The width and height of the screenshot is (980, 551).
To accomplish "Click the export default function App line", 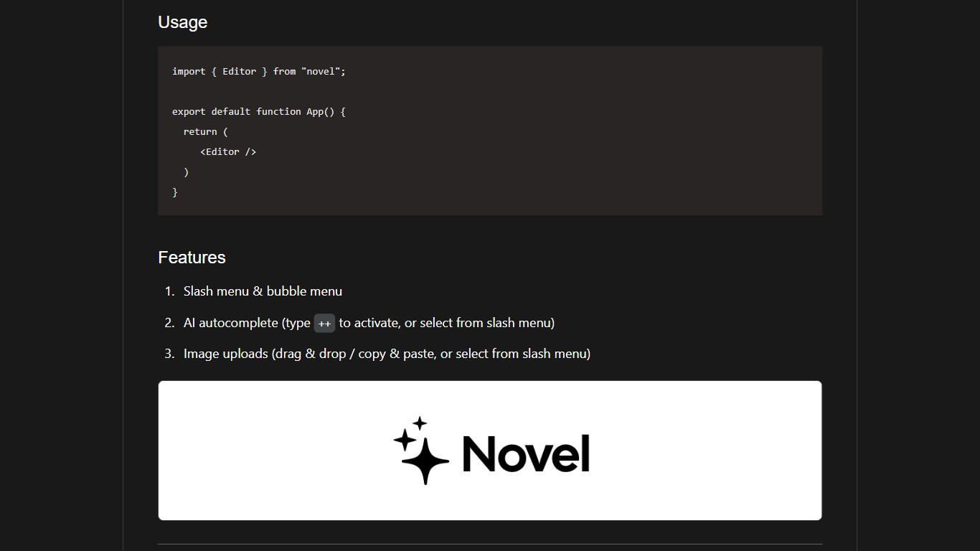I will click(x=259, y=112).
